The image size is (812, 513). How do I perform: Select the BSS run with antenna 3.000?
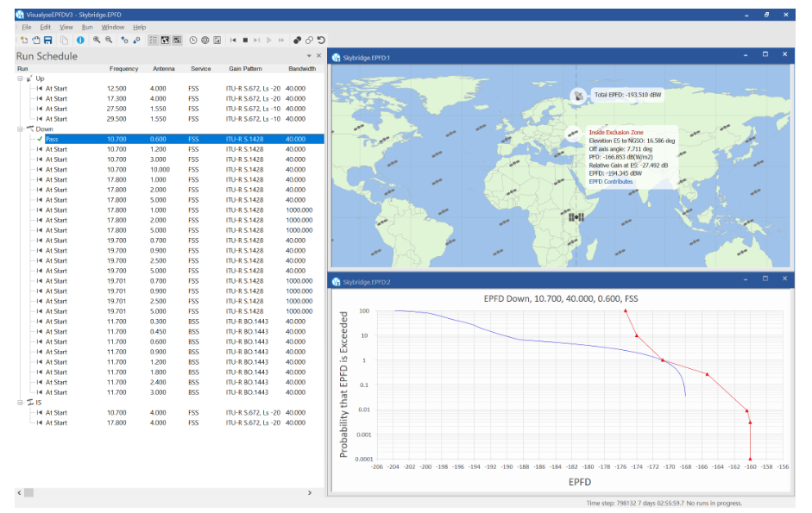pyautogui.click(x=177, y=392)
